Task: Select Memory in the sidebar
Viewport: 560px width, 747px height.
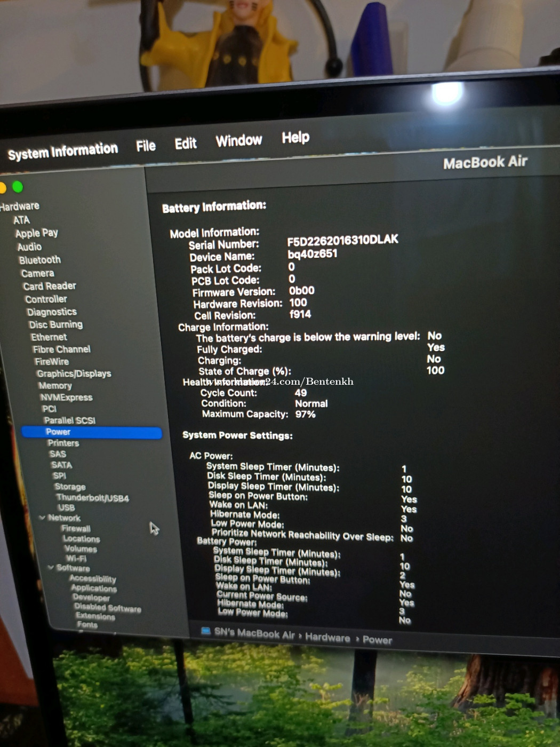Action: point(55,386)
